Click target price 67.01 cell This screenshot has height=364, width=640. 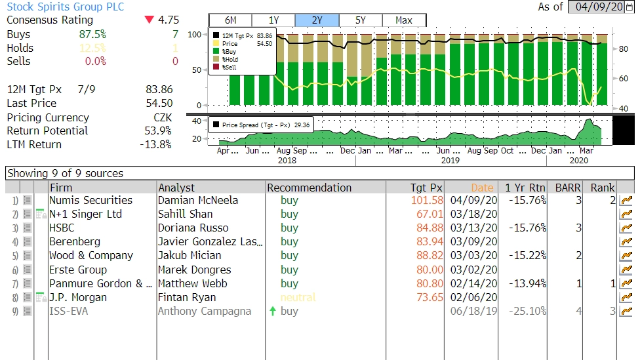(430, 214)
